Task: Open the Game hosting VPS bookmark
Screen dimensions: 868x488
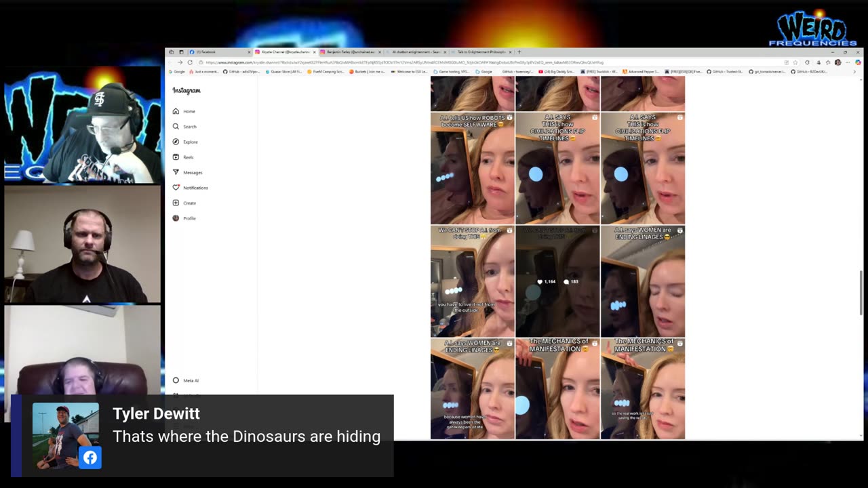Action: point(452,71)
